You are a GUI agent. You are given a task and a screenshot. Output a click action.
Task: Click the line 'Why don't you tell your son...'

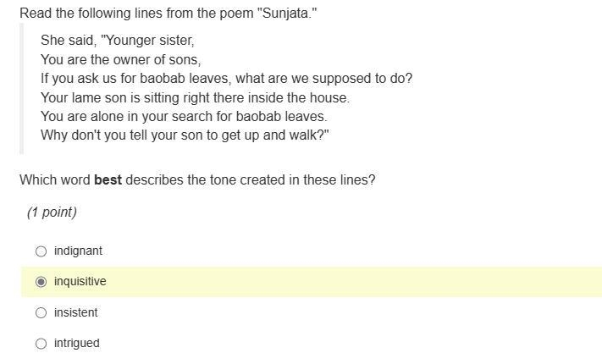[x=185, y=135]
